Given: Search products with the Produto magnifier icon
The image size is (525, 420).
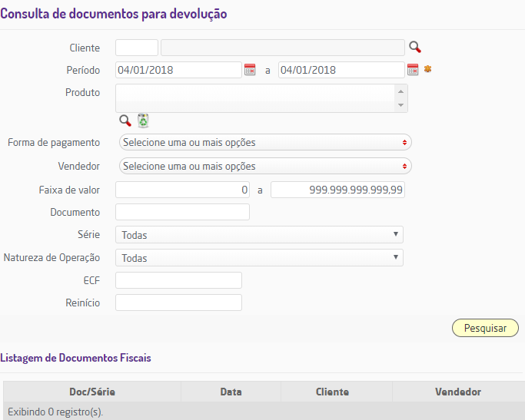Looking at the screenshot, I should [125, 121].
